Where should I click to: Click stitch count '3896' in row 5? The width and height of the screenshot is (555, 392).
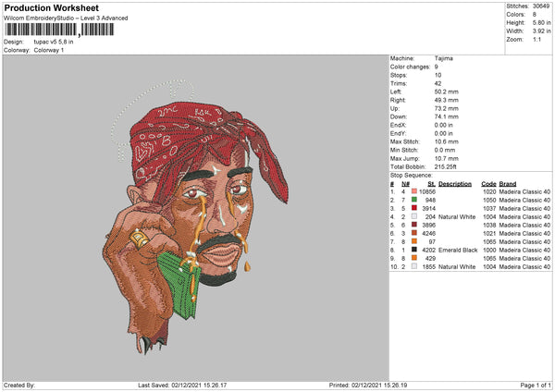pyautogui.click(x=428, y=225)
